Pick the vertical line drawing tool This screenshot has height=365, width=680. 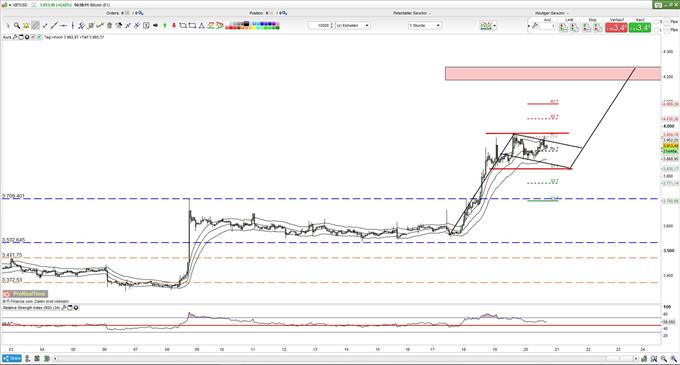click(x=72, y=26)
